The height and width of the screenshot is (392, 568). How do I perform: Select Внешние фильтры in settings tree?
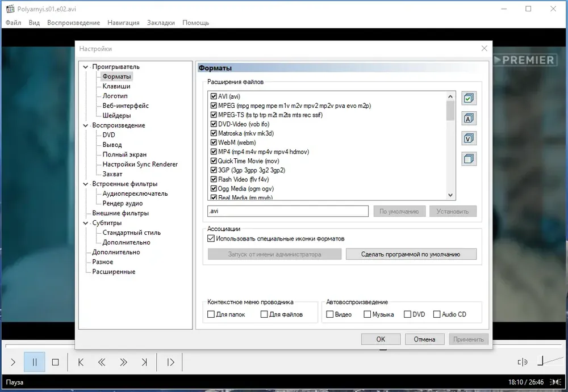[x=120, y=213]
